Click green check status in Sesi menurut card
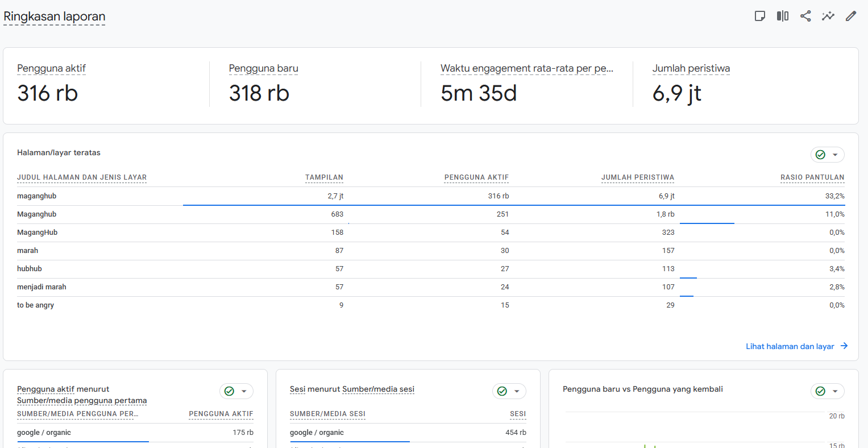The height and width of the screenshot is (448, 868). pos(502,391)
